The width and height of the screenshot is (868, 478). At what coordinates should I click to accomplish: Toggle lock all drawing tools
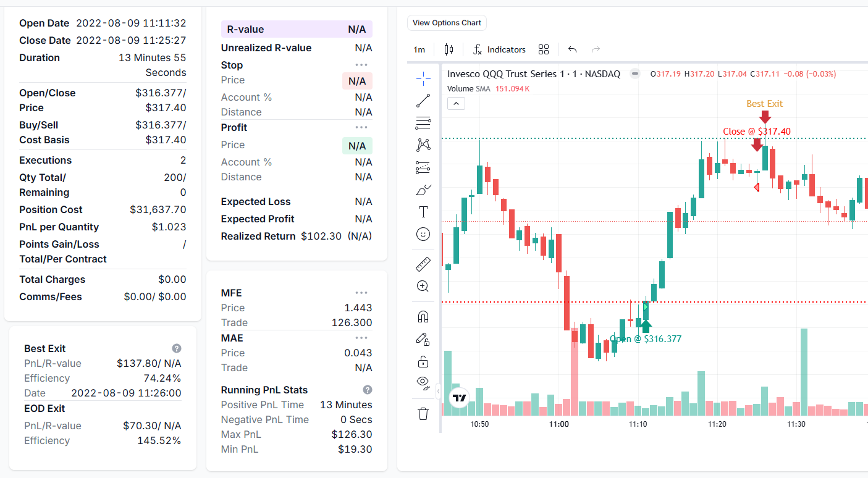click(423, 361)
